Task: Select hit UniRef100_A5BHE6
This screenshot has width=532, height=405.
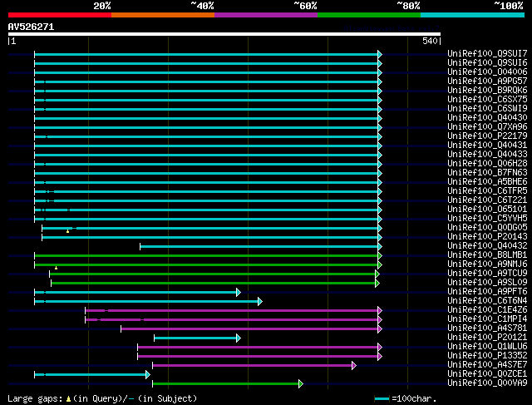Action: pos(487,181)
